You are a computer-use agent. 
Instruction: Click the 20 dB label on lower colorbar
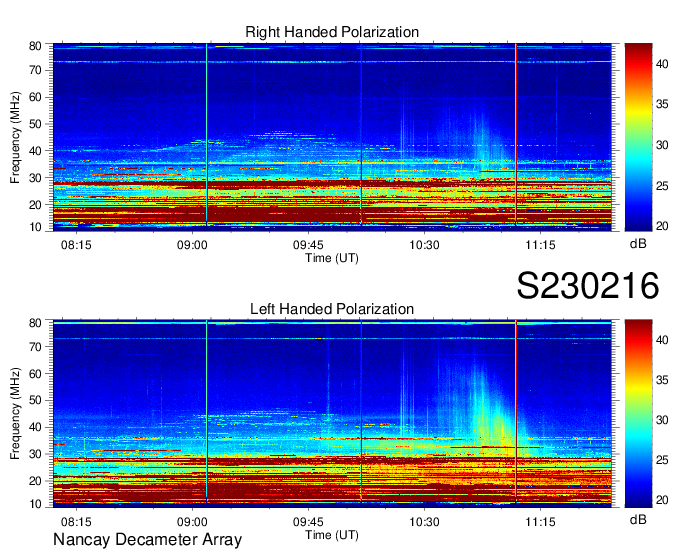click(x=662, y=500)
